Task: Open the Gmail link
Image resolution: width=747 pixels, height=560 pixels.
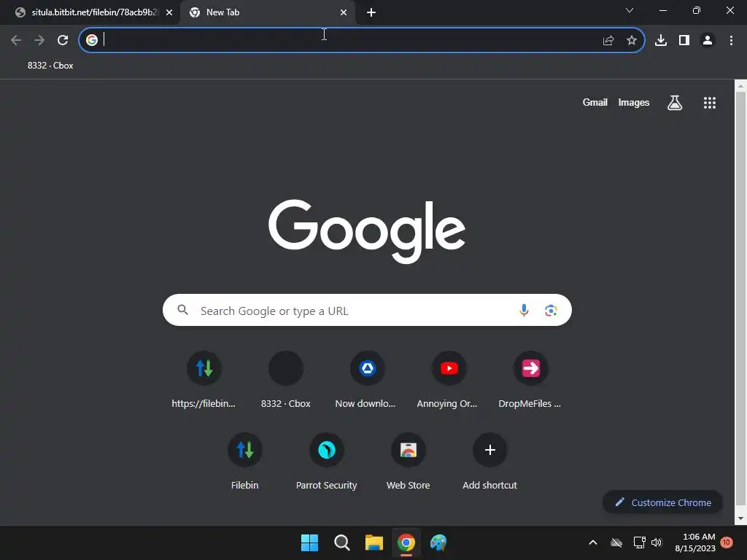Action: tap(595, 102)
